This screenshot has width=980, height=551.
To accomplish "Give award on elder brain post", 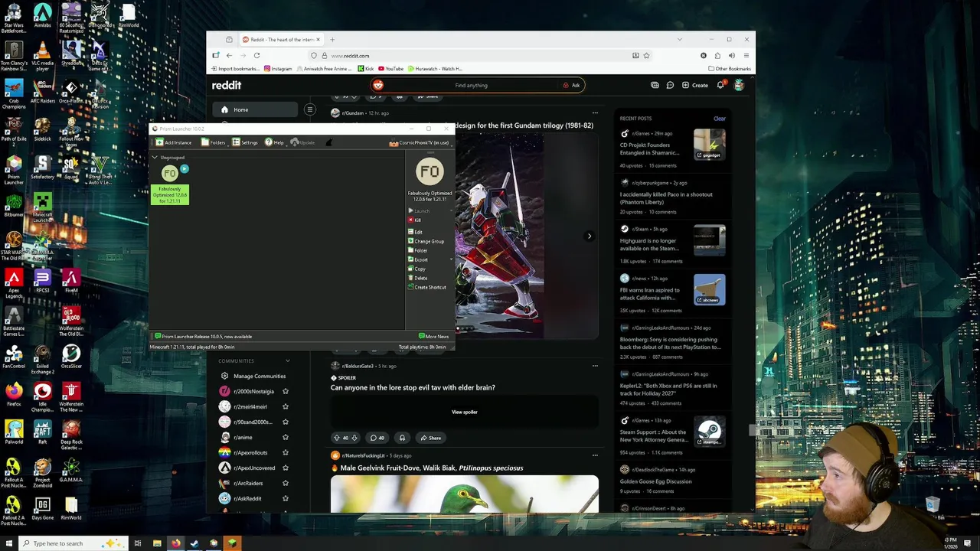I will (x=402, y=438).
